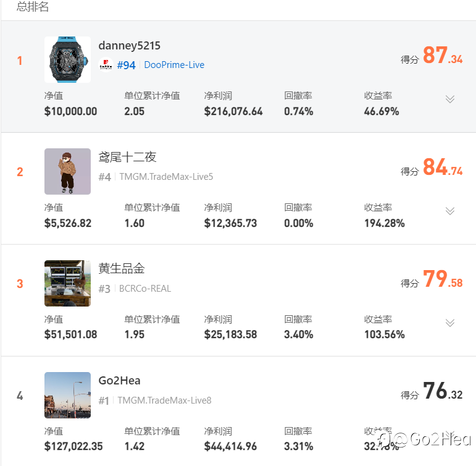Viewport: 476px width, 466px height.
Task: Click score 87.34 for rank one
Action: (442, 56)
